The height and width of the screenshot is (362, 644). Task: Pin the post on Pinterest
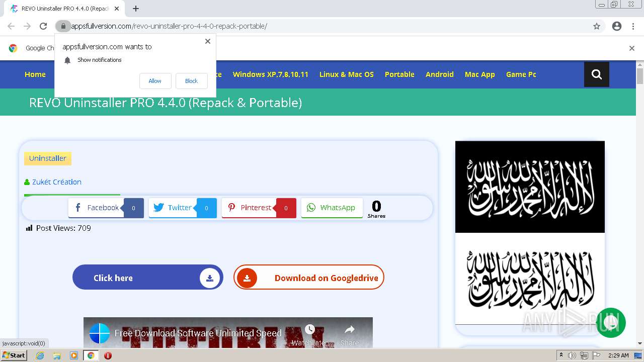[x=249, y=208]
